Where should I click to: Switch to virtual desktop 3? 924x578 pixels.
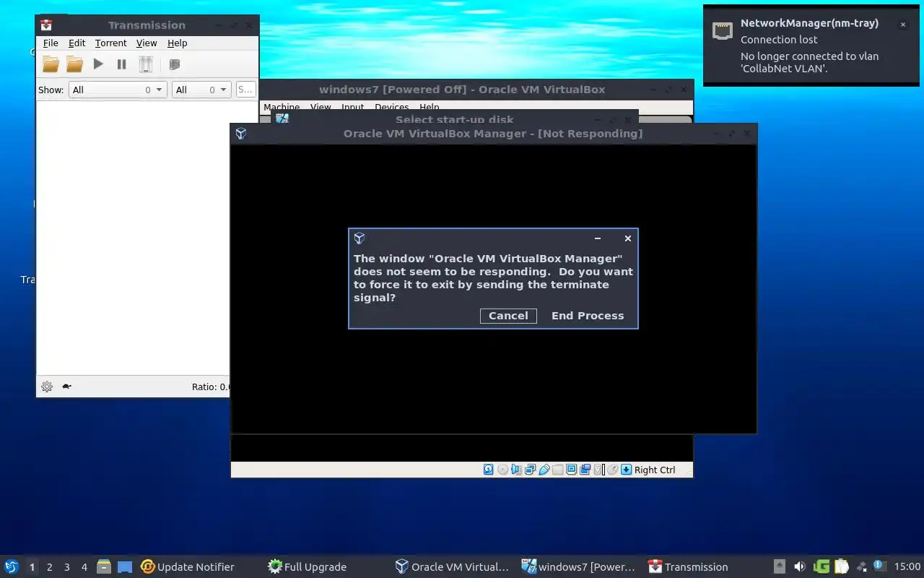click(x=66, y=567)
